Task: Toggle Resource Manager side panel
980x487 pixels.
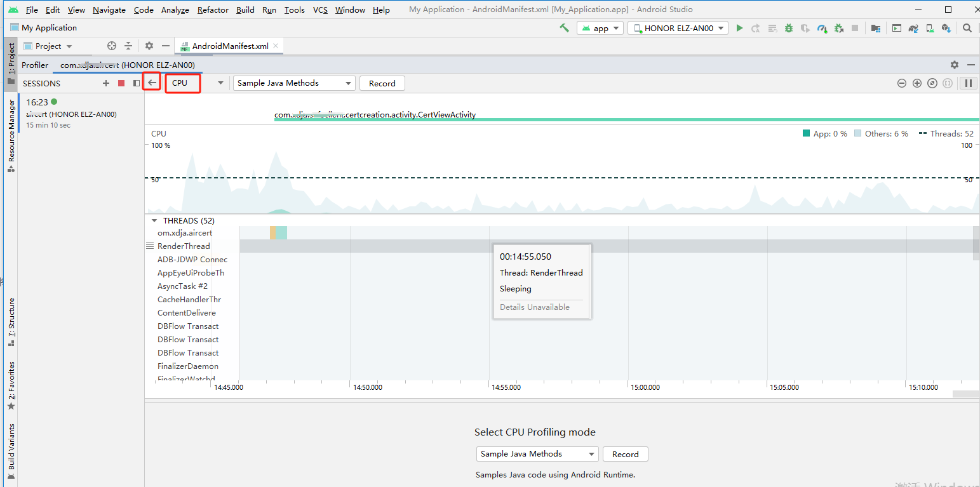Action: pos(11,136)
